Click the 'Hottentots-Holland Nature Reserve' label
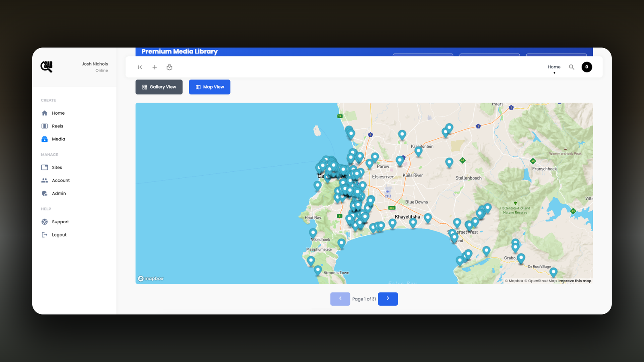The width and height of the screenshot is (644, 362). click(515, 210)
